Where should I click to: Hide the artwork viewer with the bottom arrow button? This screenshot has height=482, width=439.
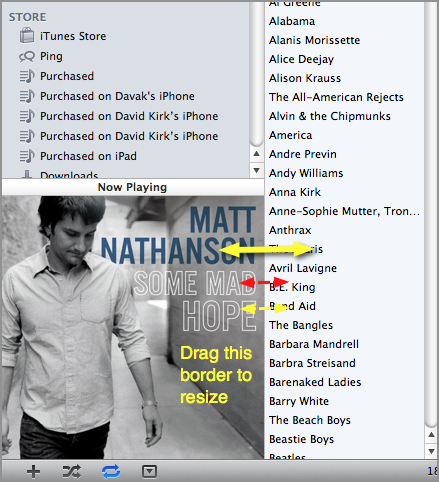[x=149, y=471]
